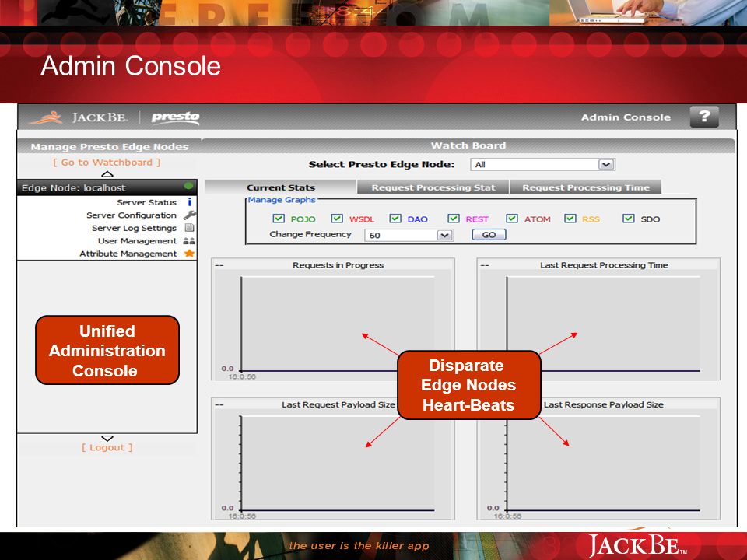747x560 pixels.
Task: Click the Server Log Settings document icon
Action: pos(189,228)
